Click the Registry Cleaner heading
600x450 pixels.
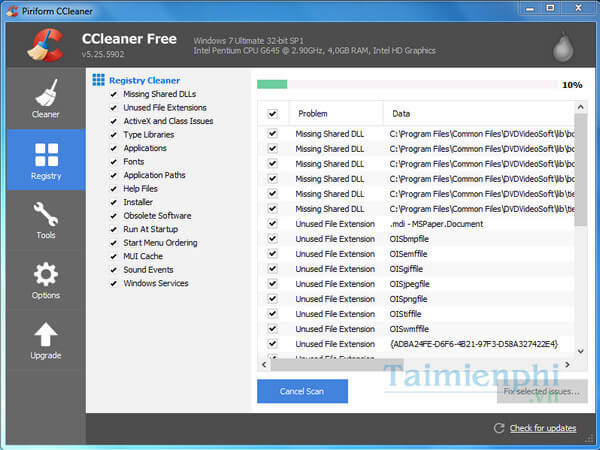(x=144, y=80)
